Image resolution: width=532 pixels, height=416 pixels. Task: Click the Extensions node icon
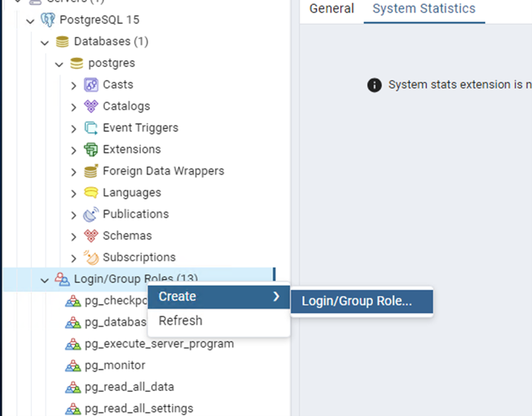(x=91, y=149)
